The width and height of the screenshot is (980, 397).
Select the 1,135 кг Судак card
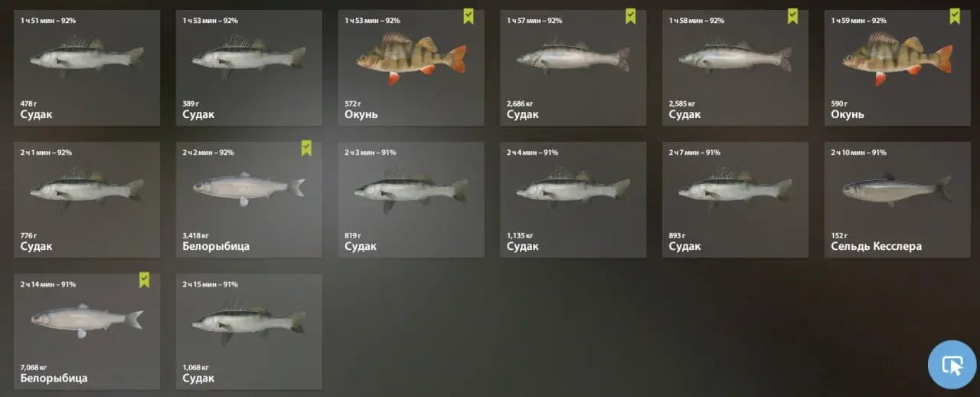pyautogui.click(x=573, y=199)
